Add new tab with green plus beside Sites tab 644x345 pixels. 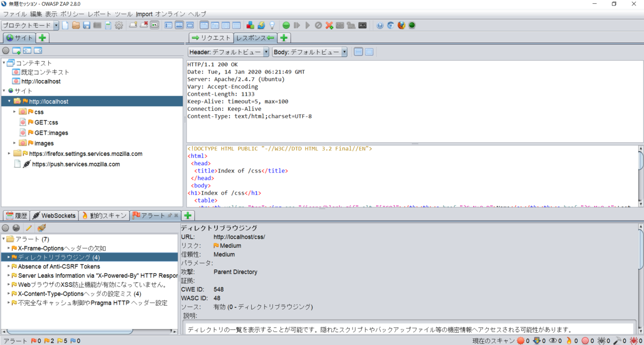pyautogui.click(x=42, y=38)
